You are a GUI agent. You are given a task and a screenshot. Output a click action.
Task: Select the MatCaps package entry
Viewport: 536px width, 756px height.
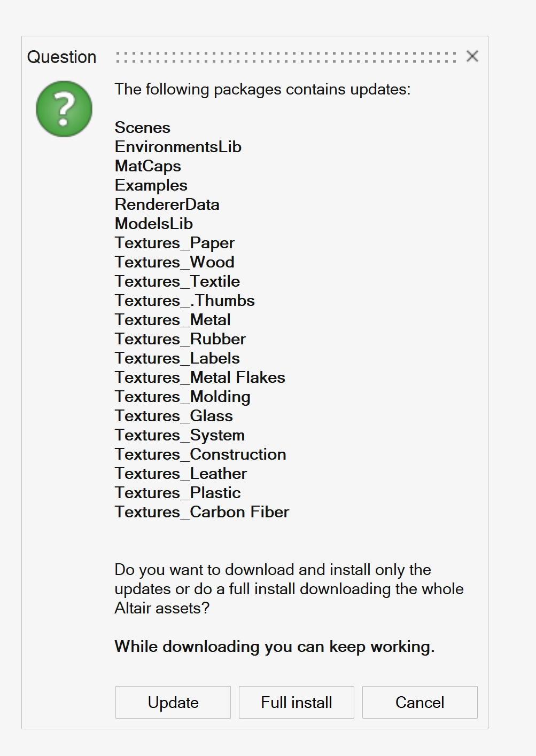148,166
